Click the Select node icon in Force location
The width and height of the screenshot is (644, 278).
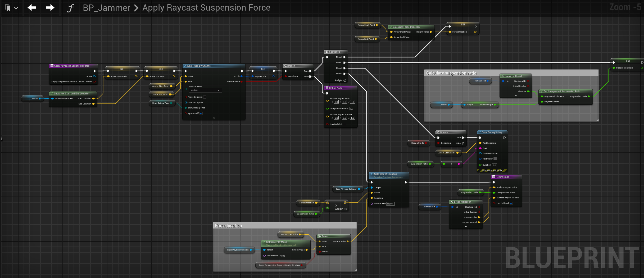320,236
